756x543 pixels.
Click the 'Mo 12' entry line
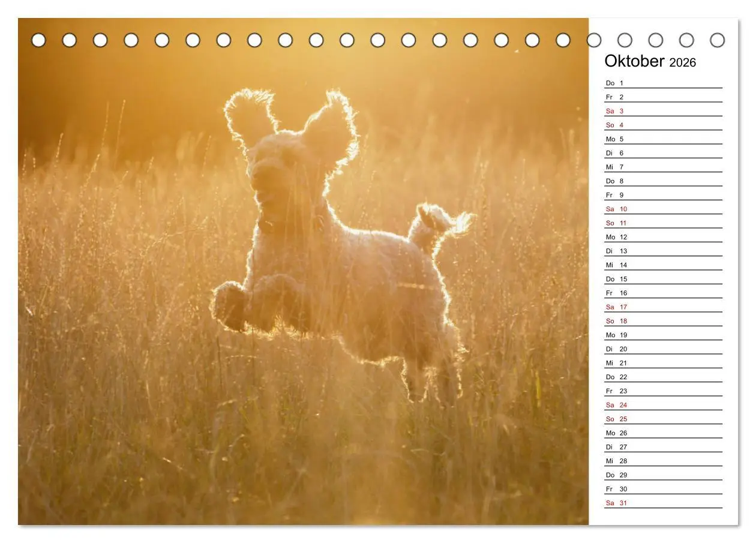663,237
